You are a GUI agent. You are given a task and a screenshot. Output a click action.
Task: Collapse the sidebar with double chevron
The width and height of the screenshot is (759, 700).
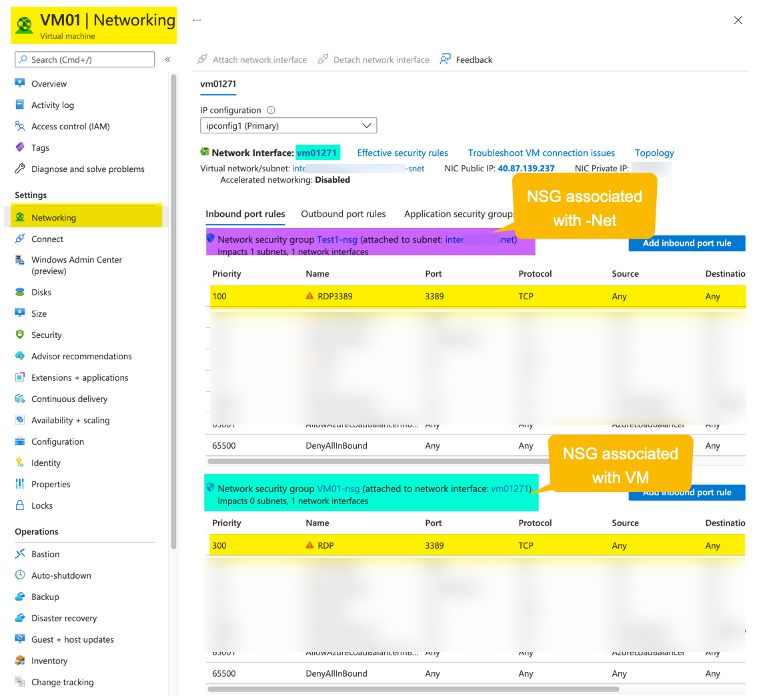point(167,59)
